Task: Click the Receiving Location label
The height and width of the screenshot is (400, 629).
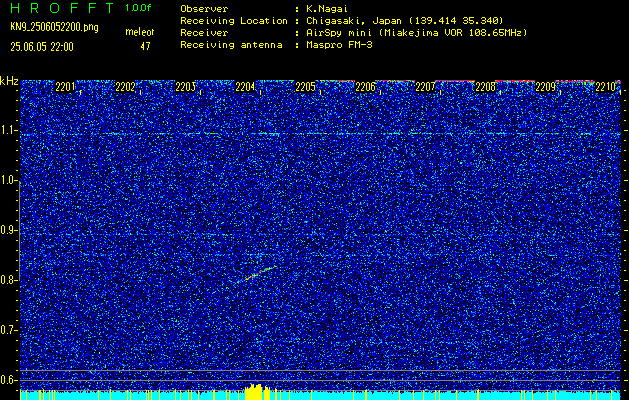Action: (234, 21)
